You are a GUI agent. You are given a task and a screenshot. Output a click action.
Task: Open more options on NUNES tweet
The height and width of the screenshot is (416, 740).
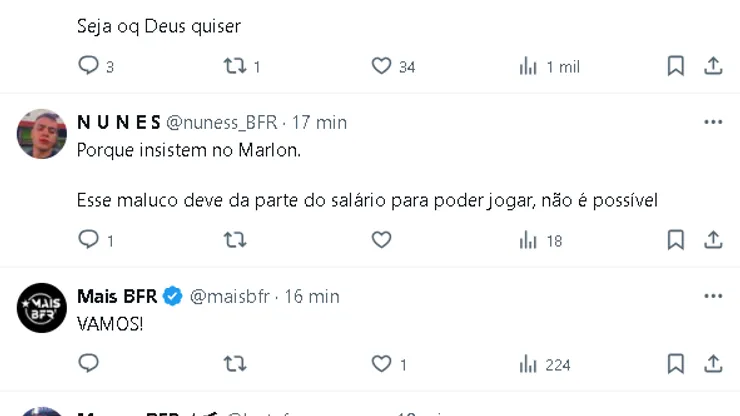(x=713, y=122)
